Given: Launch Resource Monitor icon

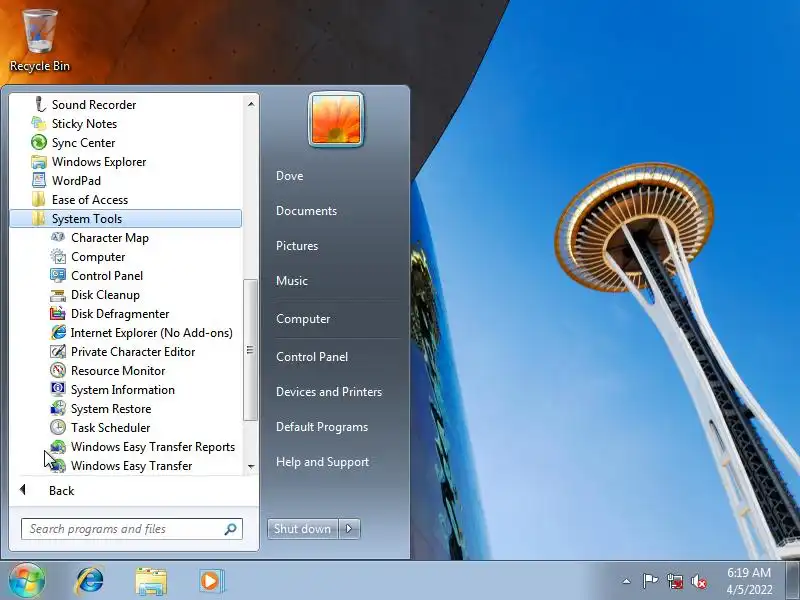Looking at the screenshot, I should click(x=58, y=370).
